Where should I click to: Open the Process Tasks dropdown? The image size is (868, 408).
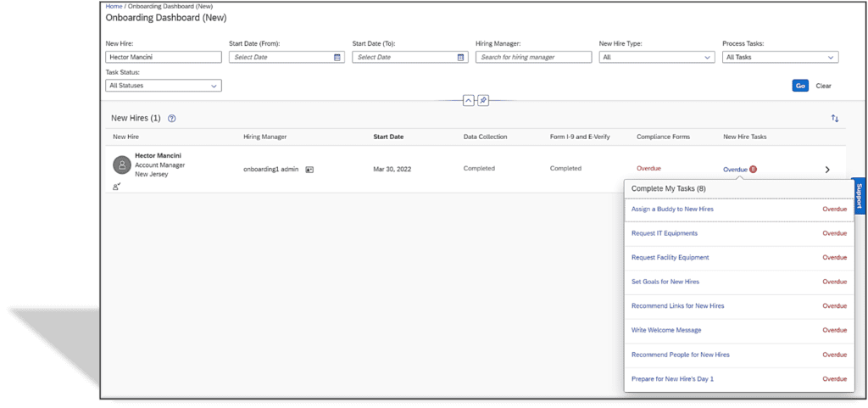click(781, 57)
